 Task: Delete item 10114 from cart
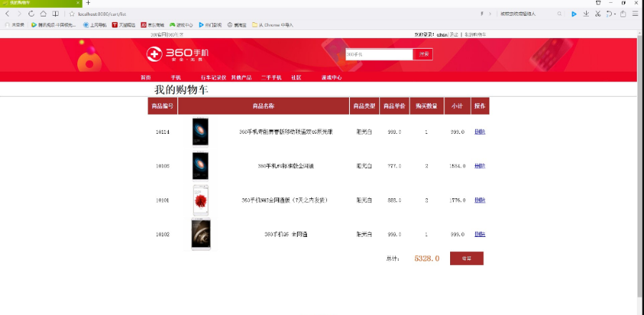click(479, 132)
